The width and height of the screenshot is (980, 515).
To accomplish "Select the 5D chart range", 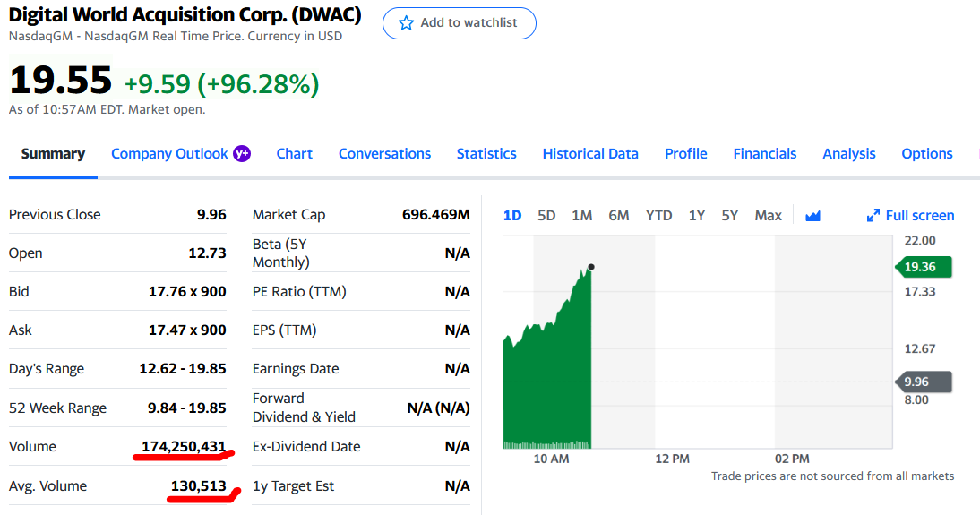I will point(546,216).
